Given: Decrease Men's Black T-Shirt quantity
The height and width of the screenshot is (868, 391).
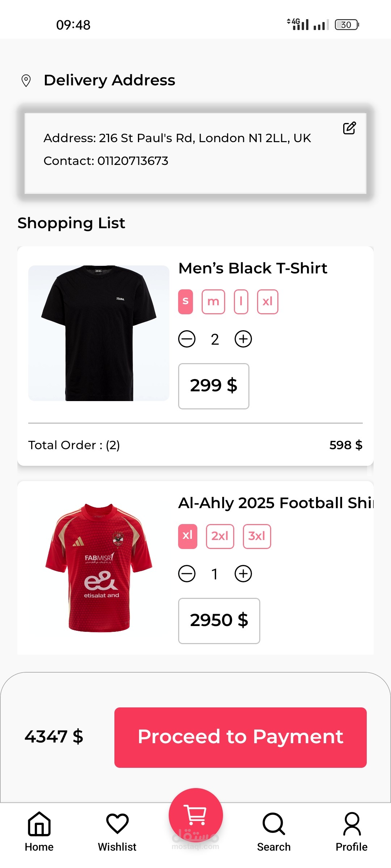Looking at the screenshot, I should pos(187,339).
